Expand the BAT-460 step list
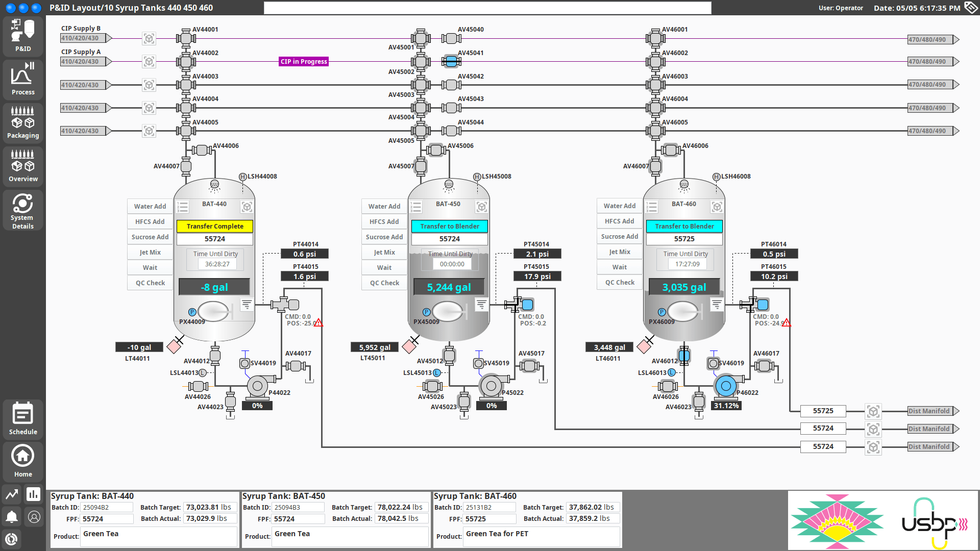Viewport: 980px width, 551px height. coord(651,207)
